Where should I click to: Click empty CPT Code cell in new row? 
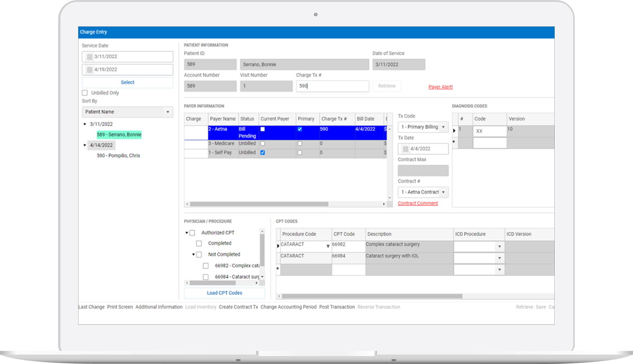point(348,270)
